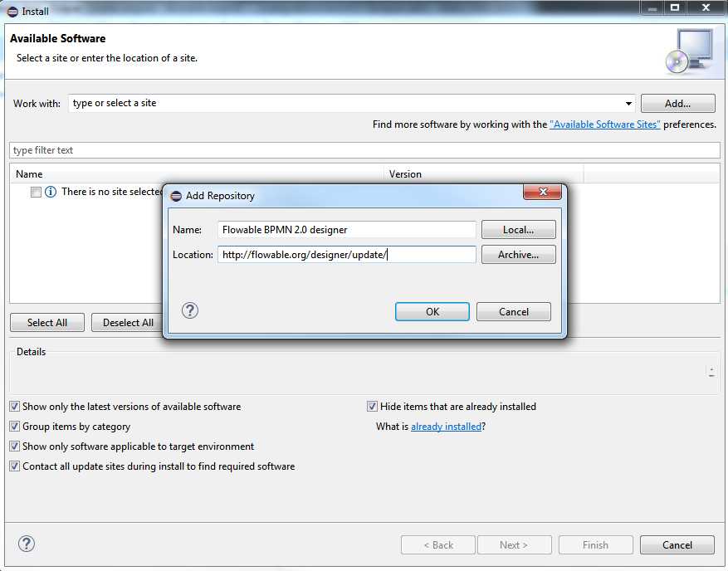Toggle 'Contact all update sites during install' checkbox

(x=15, y=466)
